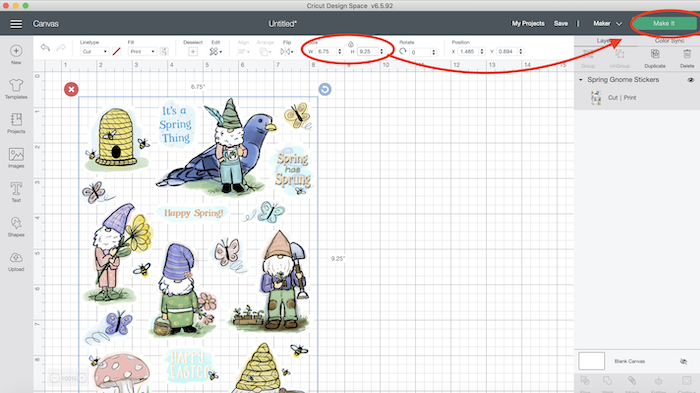Open the Fill dropdown set to Print

(x=142, y=52)
